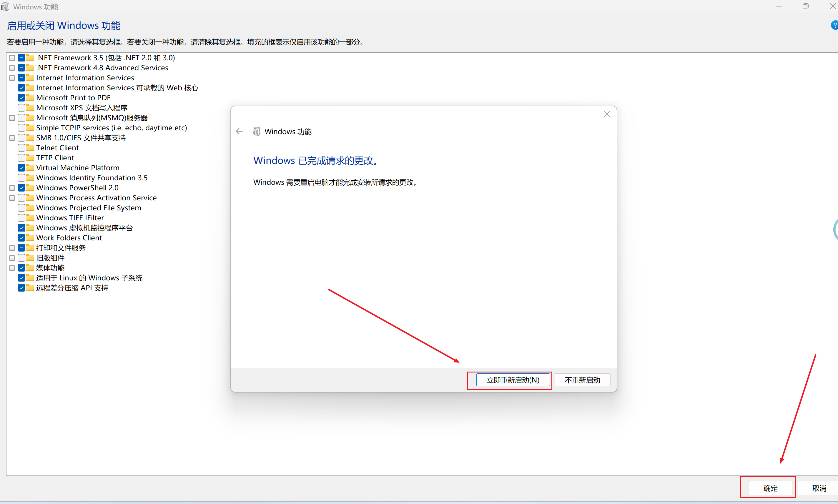Enable Microsoft XPS 文档写入程序 checkbox
This screenshot has width=838, height=504.
(21, 108)
